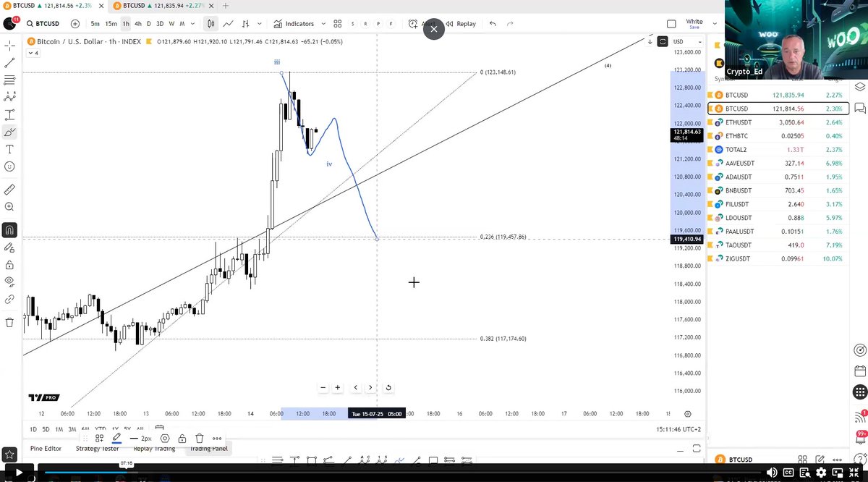Toggle magnet mode in left toolbar
This screenshot has height=482, width=868.
(x=9, y=230)
